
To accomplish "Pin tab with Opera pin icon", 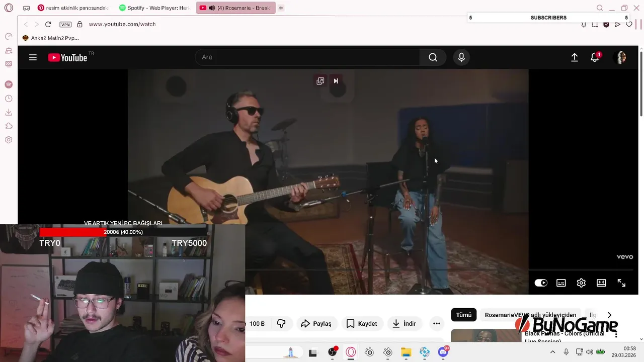I will tap(584, 24).
